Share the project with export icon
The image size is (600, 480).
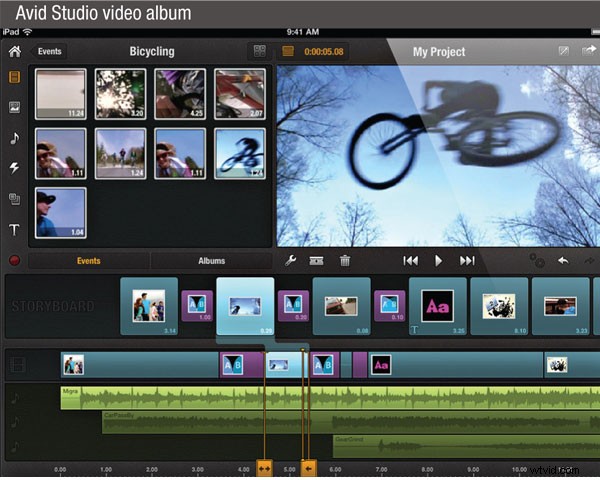[589, 51]
